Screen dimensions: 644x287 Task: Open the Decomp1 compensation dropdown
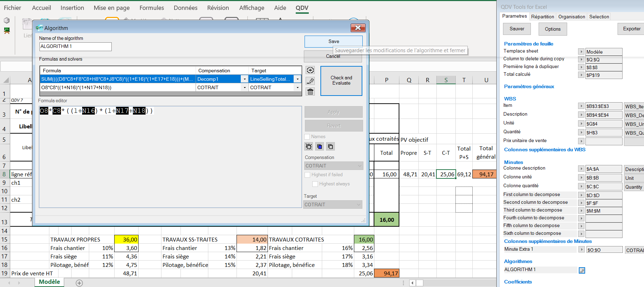point(245,79)
